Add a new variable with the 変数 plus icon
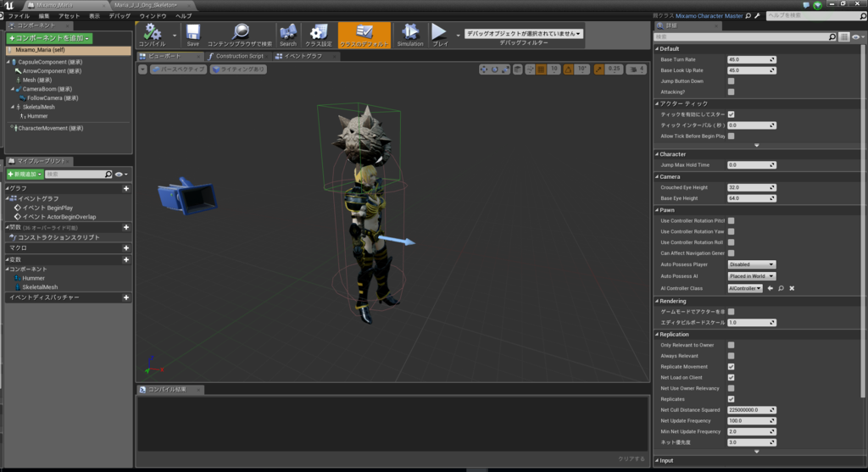 click(x=126, y=259)
